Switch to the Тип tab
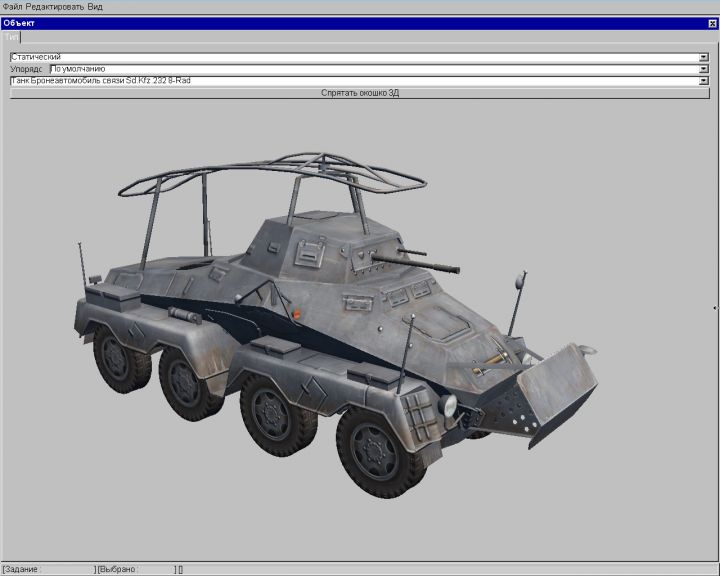The height and width of the screenshot is (576, 720). click(x=11, y=36)
